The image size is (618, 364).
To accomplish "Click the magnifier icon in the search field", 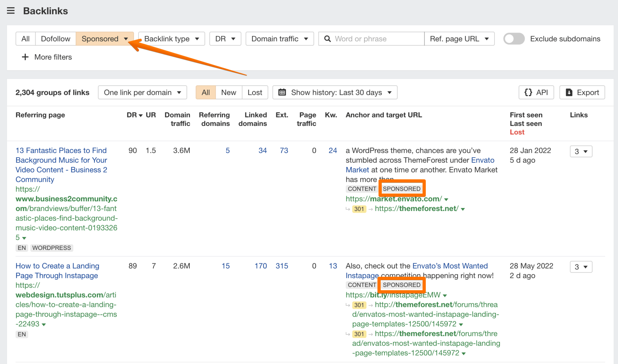I will pyautogui.click(x=327, y=39).
